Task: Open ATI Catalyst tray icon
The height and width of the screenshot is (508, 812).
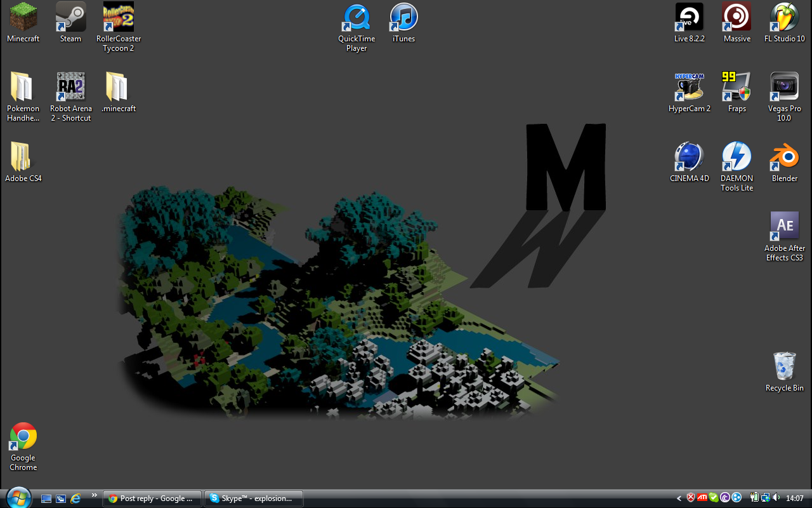Action: click(702, 498)
